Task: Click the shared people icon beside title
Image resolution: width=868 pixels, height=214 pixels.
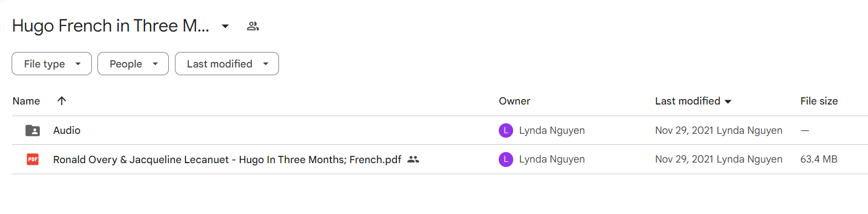Action: [x=253, y=26]
